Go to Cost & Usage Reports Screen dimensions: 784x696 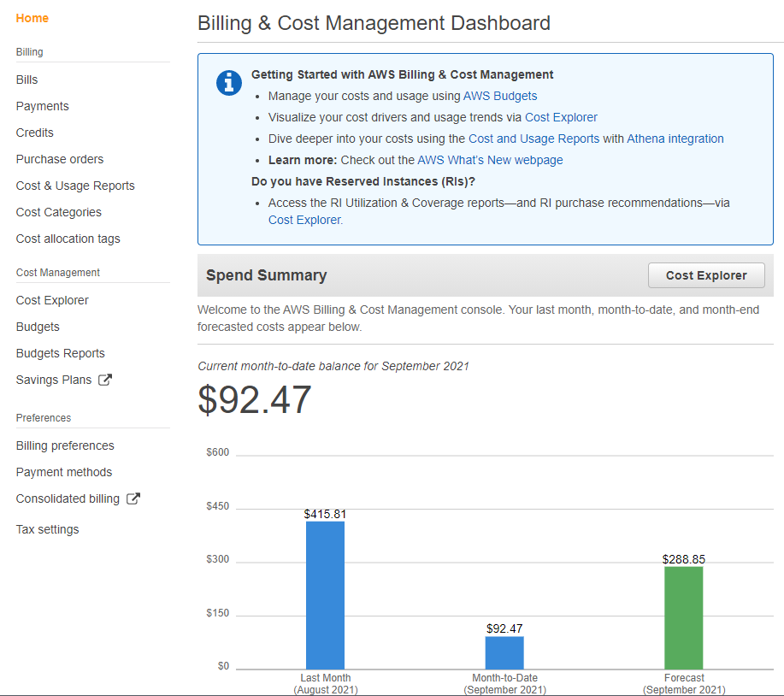click(74, 185)
